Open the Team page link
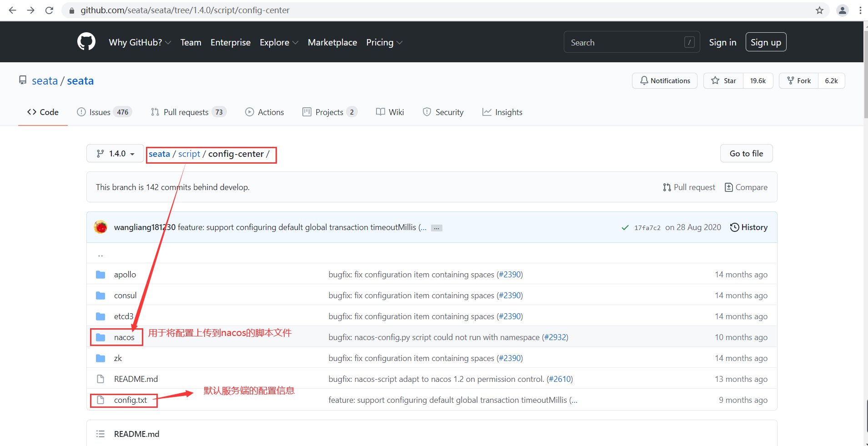The image size is (868, 446). (x=191, y=42)
